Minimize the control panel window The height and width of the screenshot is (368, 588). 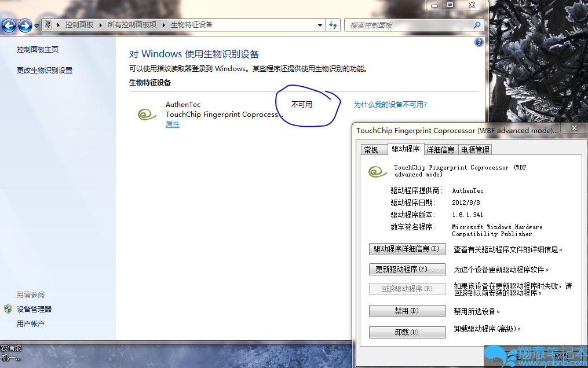click(434, 5)
